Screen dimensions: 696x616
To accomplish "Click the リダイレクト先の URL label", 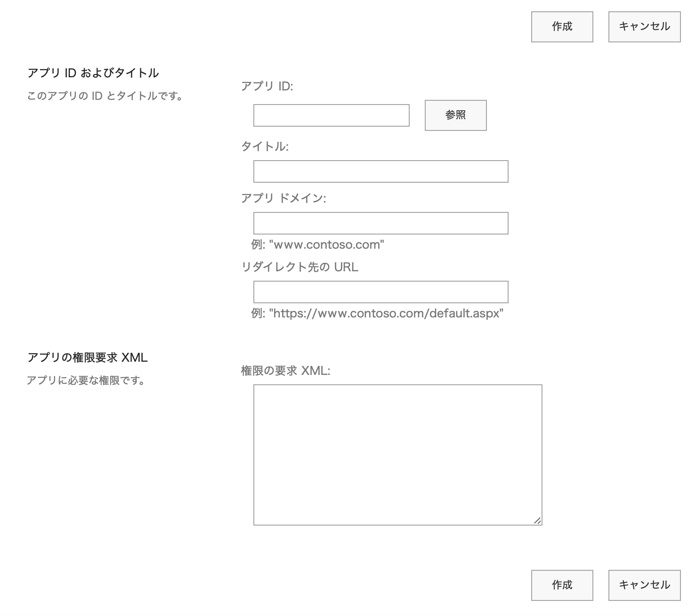I will 299,267.
